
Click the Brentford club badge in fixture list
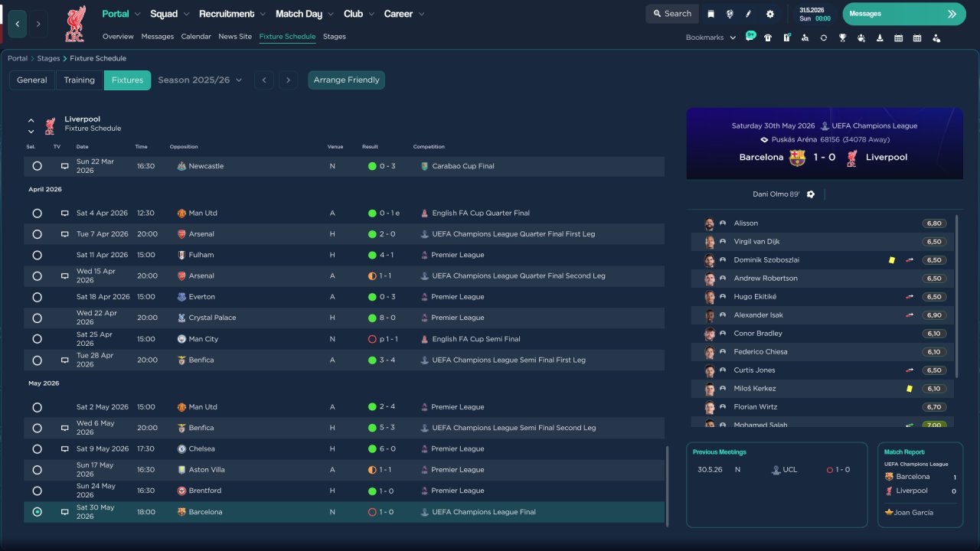tap(181, 491)
